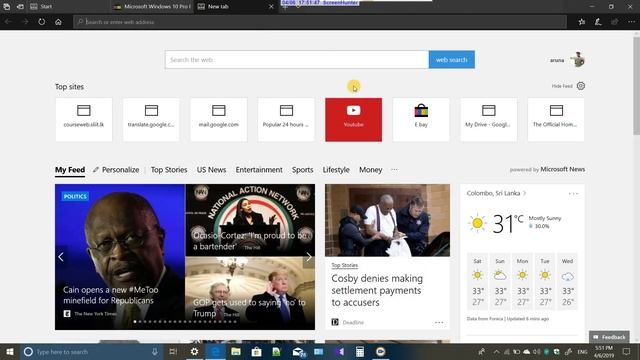Open Add notes pen icon
Screen dimensions: 640x360
click(x=598, y=22)
